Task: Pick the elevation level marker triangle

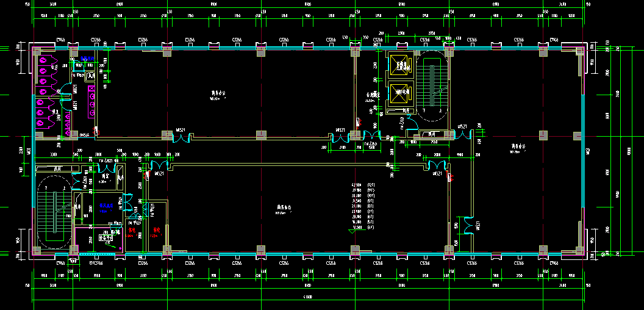Action: tap(352, 230)
